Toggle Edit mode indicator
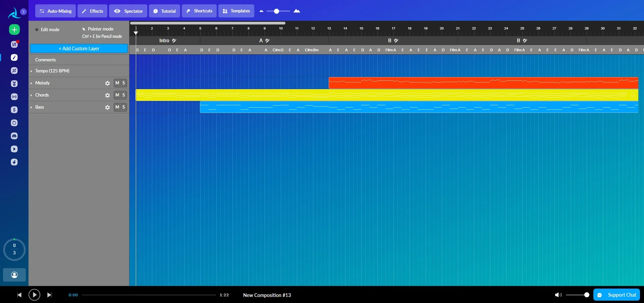 tap(47, 30)
